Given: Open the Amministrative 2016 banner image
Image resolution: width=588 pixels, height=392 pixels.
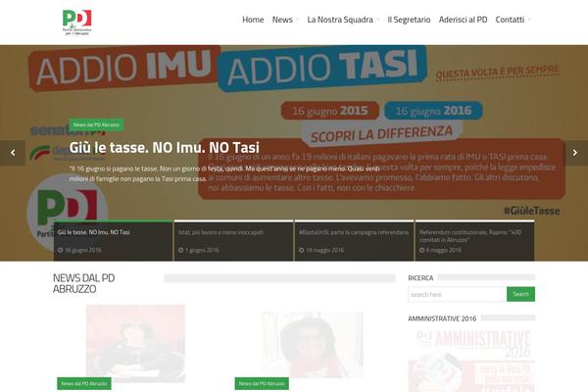Looking at the screenshot, I should pyautogui.click(x=471, y=360).
